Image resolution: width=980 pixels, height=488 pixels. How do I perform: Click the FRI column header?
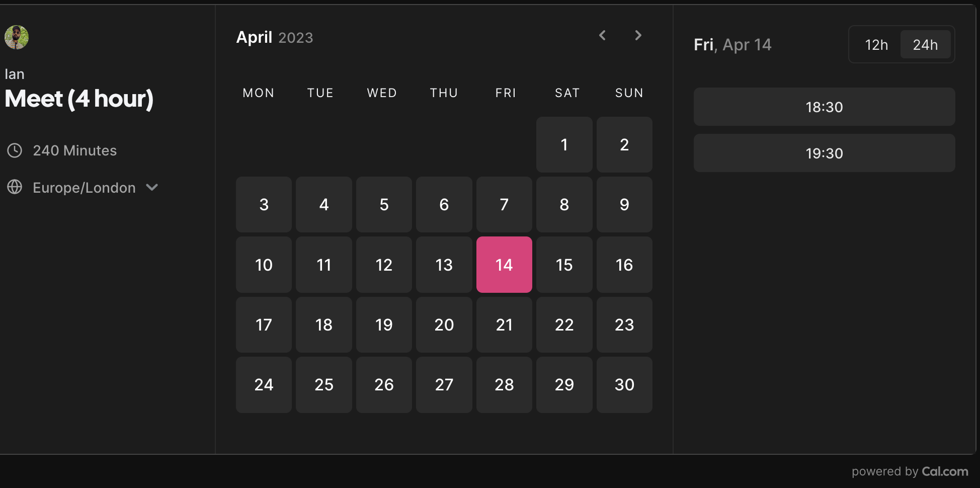click(505, 93)
